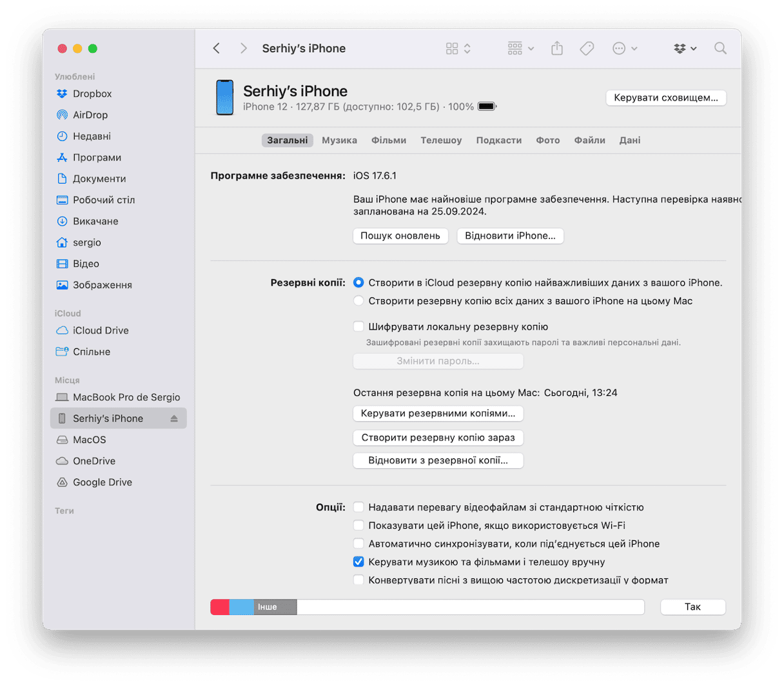Open the MacOS disk

tap(118, 440)
